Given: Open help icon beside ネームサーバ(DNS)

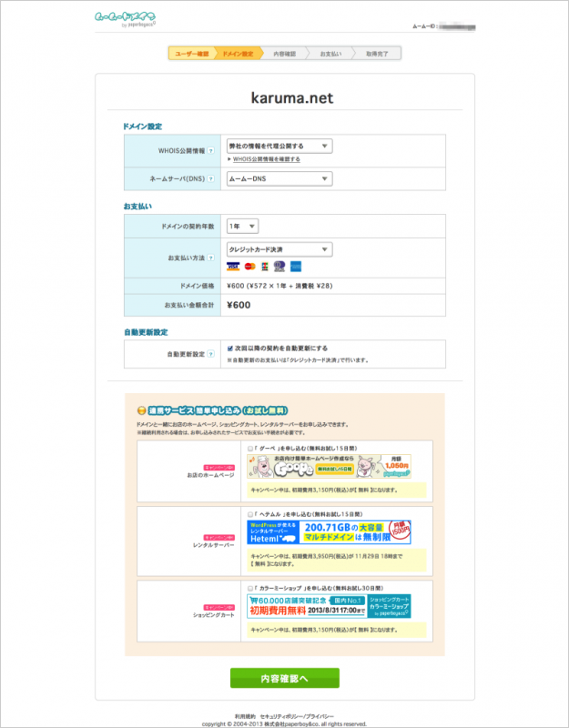Looking at the screenshot, I should (x=211, y=178).
